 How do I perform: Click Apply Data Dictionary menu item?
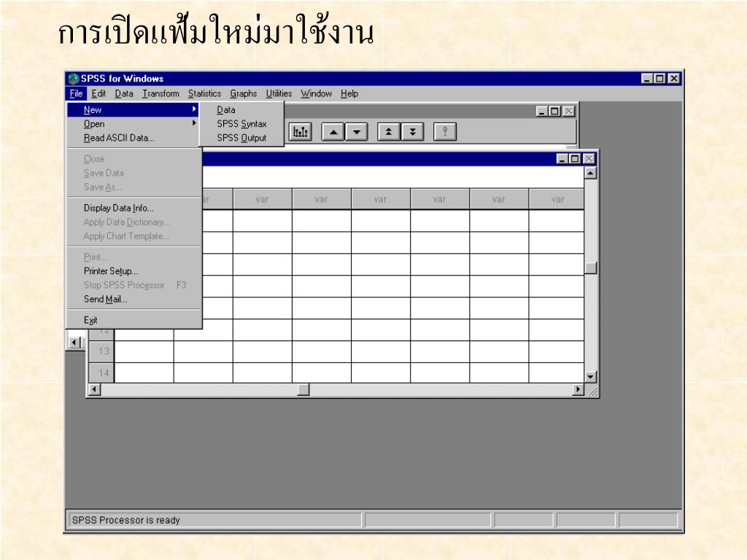tap(133, 222)
